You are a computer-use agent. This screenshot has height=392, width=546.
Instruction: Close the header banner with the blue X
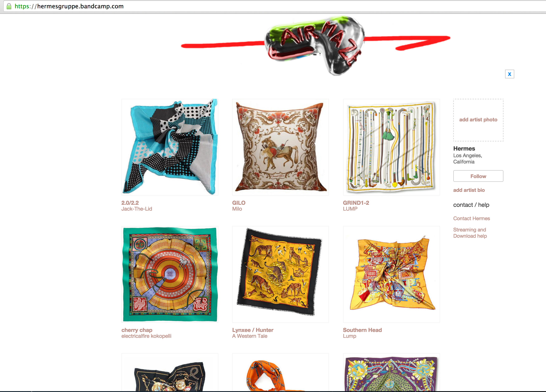[509, 74]
